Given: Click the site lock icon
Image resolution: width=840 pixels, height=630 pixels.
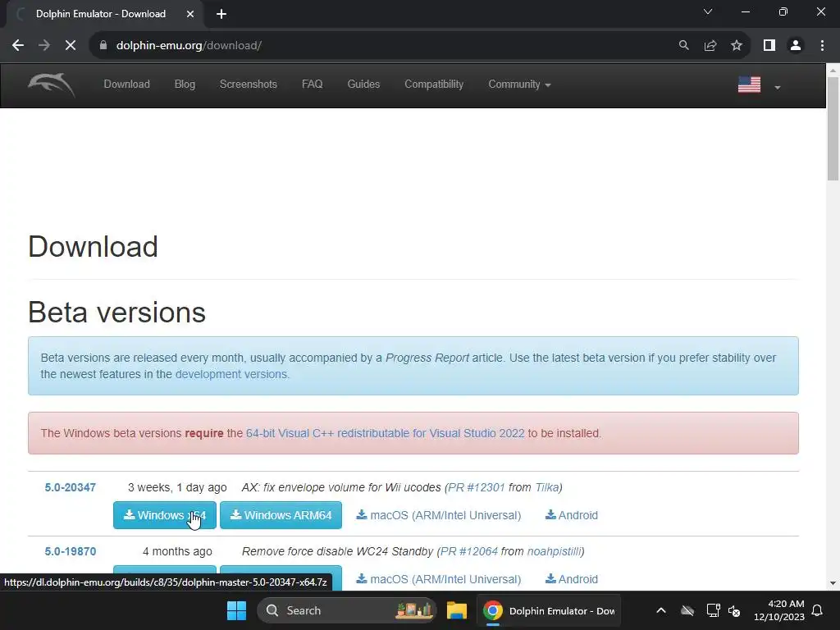Looking at the screenshot, I should (103, 46).
